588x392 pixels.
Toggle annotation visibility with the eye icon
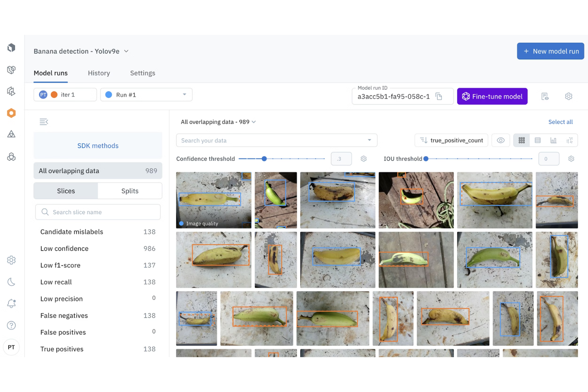tap(501, 140)
